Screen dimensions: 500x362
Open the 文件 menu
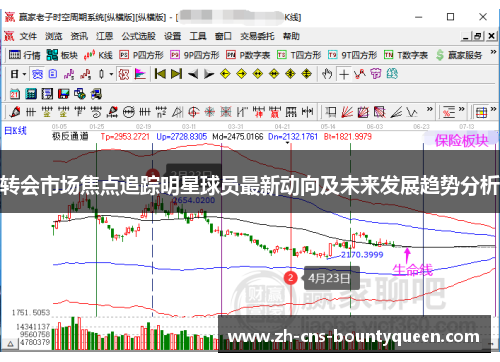point(28,36)
